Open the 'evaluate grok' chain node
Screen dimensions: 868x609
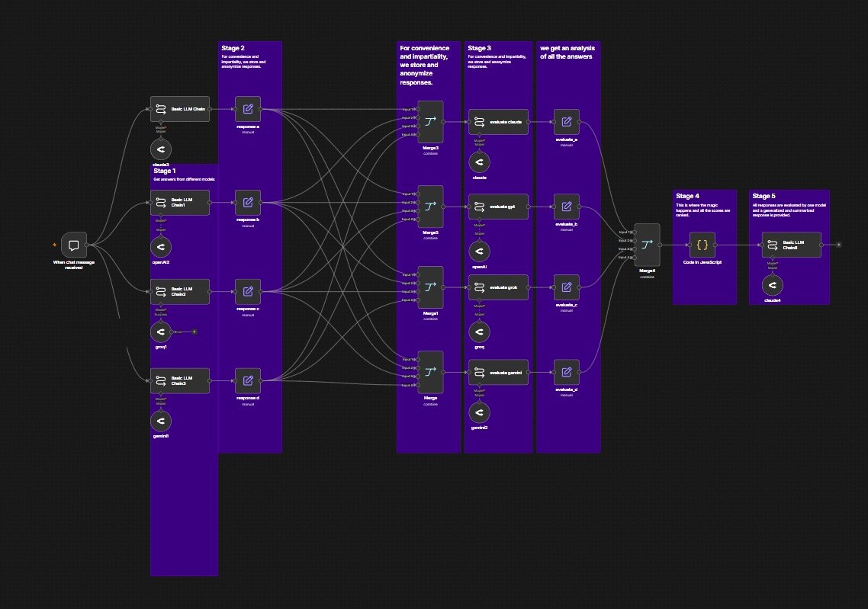(498, 287)
